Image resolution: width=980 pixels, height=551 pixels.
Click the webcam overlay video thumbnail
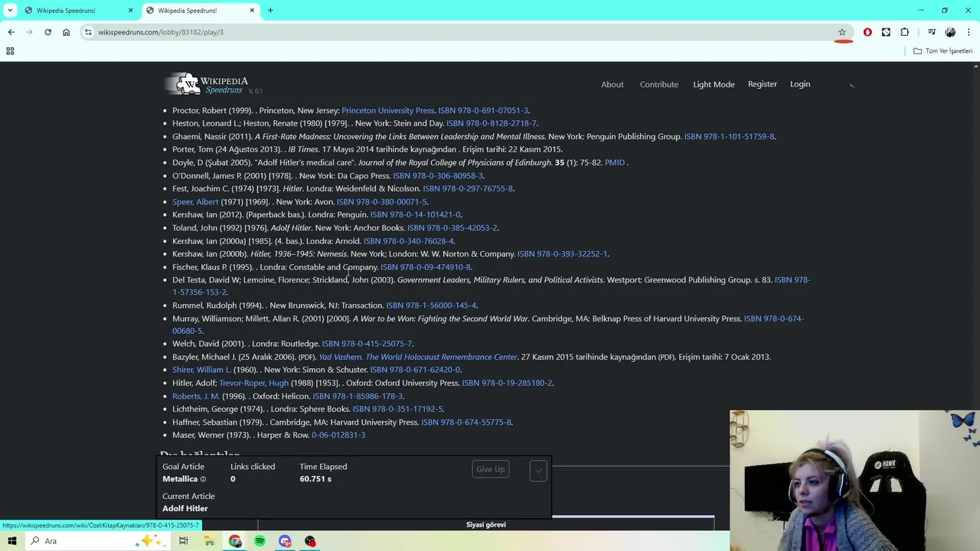(x=854, y=481)
